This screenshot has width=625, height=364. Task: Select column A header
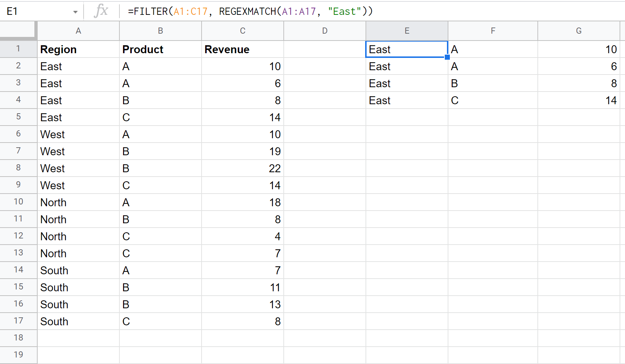tap(78, 31)
